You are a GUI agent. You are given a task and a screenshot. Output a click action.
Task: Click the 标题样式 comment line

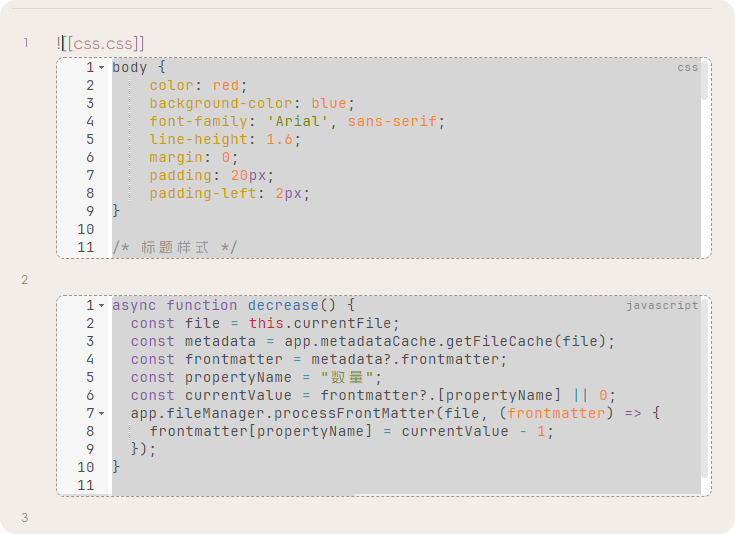pos(175,247)
